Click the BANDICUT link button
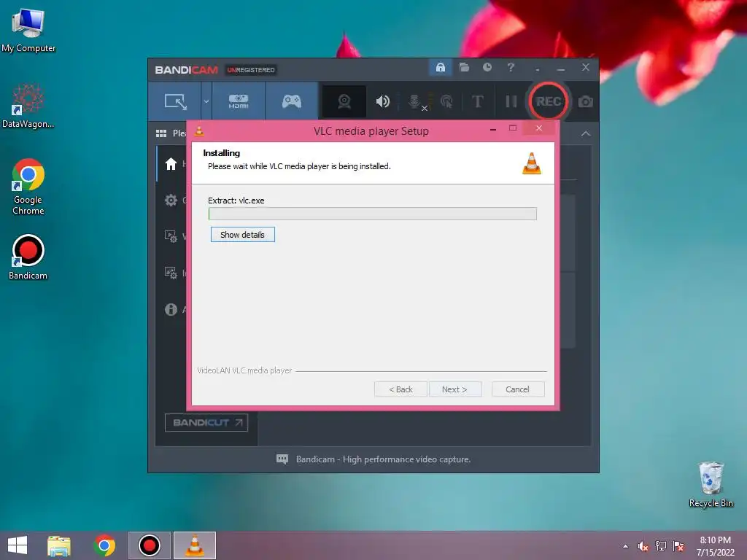Image resolution: width=747 pixels, height=560 pixels. point(206,422)
